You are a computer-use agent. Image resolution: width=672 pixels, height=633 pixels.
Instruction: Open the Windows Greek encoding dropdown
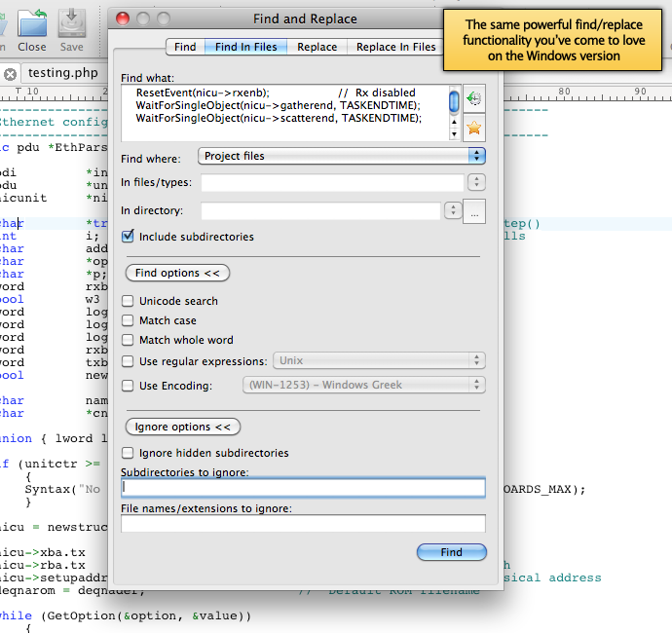pyautogui.click(x=363, y=386)
